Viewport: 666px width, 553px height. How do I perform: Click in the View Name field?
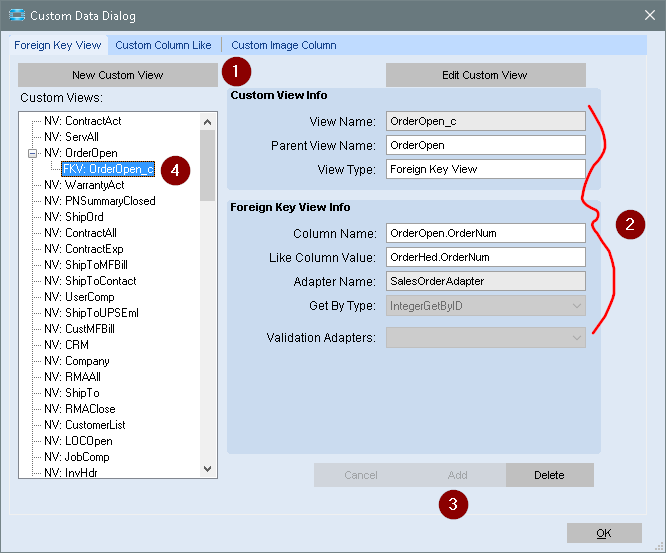[485, 121]
